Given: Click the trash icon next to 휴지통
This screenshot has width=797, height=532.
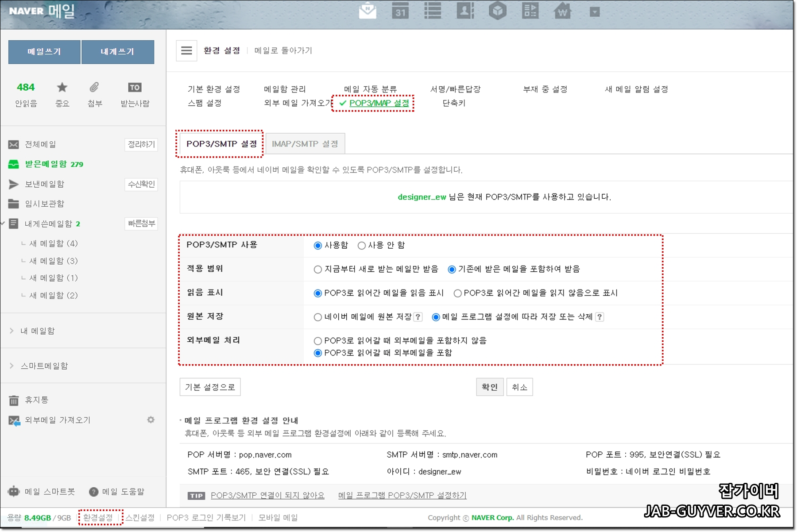Looking at the screenshot, I should pyautogui.click(x=14, y=400).
